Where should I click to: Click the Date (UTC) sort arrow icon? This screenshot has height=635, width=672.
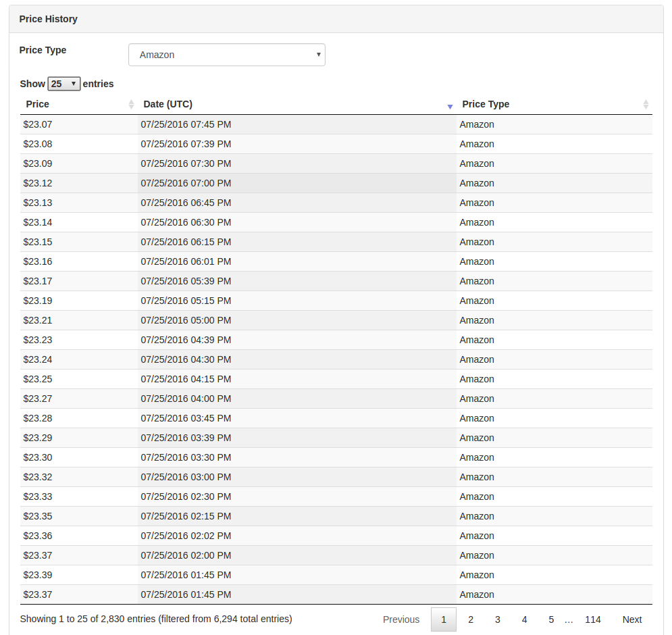(x=450, y=107)
